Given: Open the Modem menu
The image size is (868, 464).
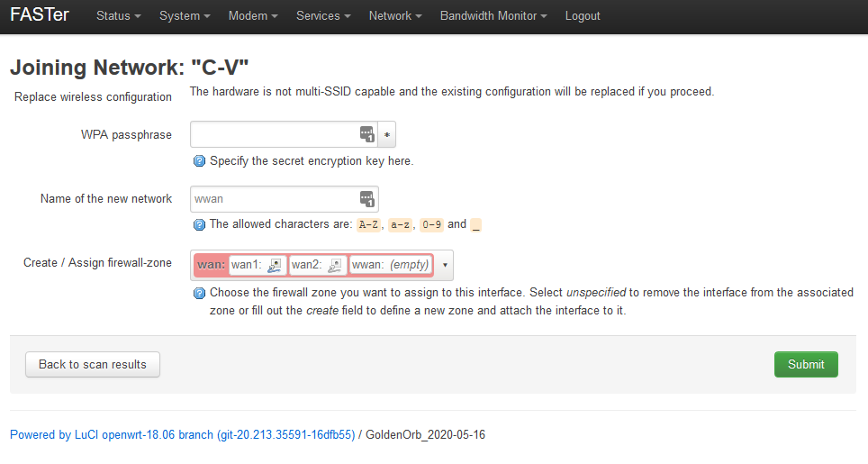Looking at the screenshot, I should pos(253,16).
